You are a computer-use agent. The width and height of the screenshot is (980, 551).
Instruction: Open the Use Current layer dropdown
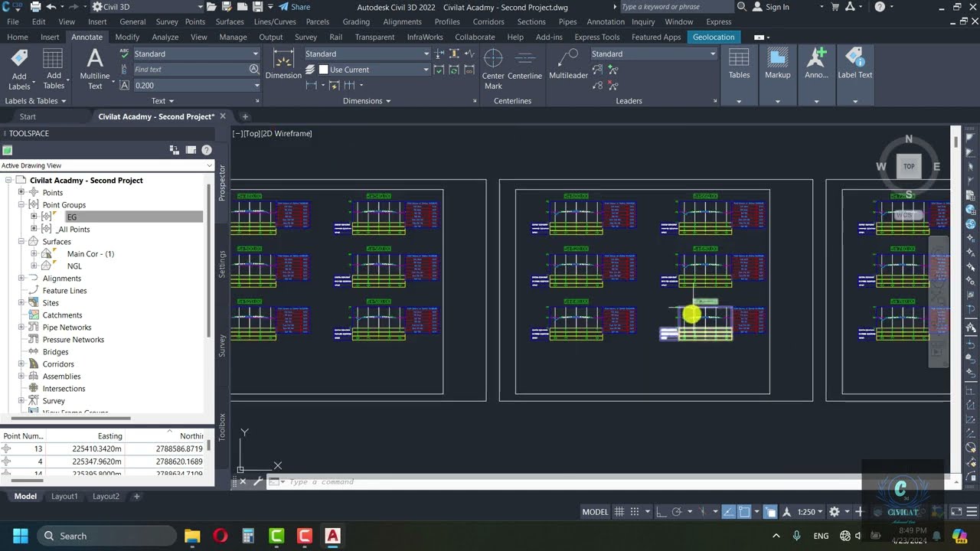tap(426, 70)
